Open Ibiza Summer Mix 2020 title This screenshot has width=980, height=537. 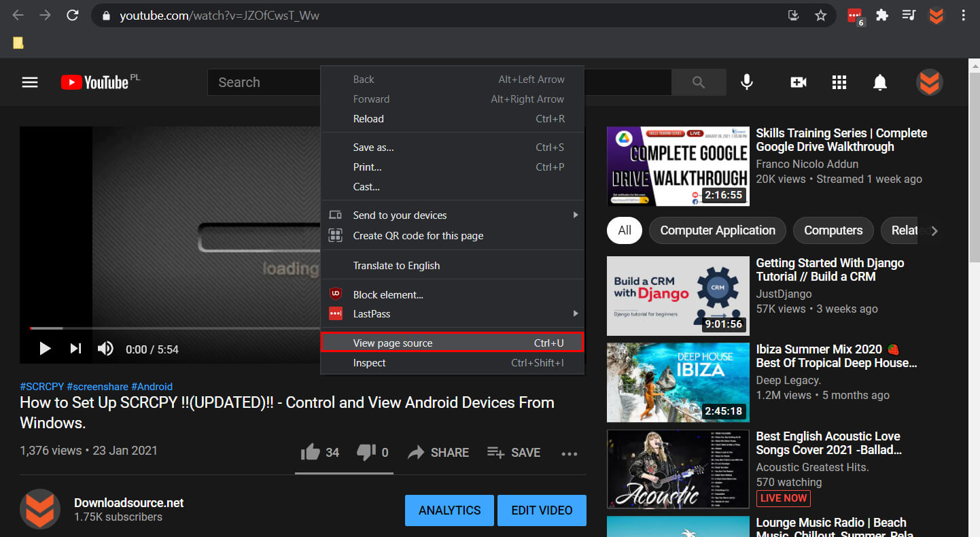click(x=837, y=356)
